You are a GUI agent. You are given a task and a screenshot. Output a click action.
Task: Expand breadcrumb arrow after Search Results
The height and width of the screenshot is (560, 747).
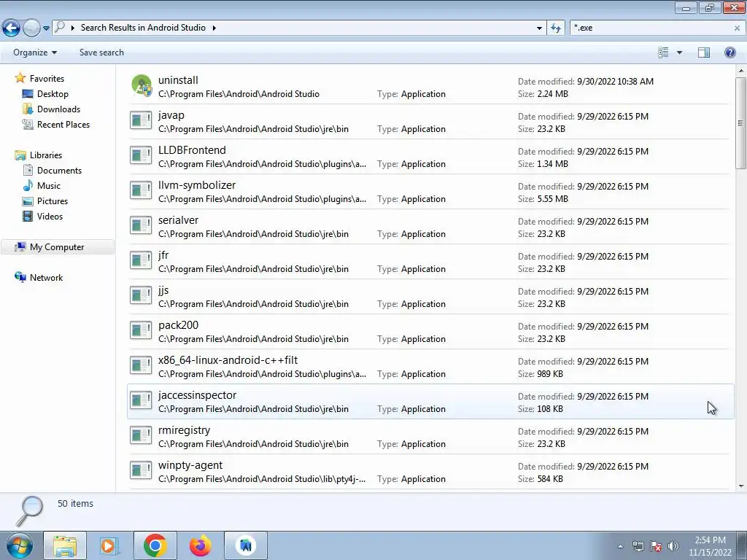tap(214, 28)
